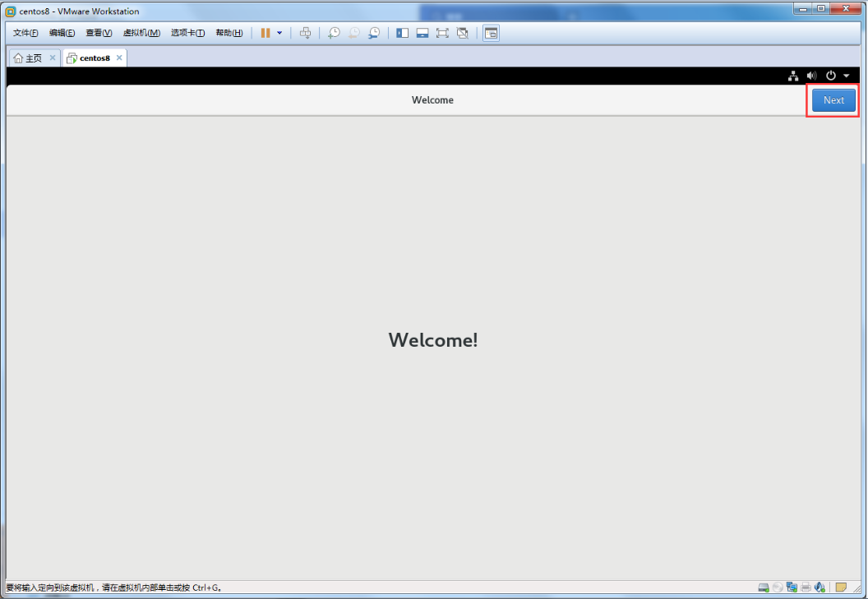Open the snapshot manager icon
Viewport: 868px width, 599px height.
(374, 33)
